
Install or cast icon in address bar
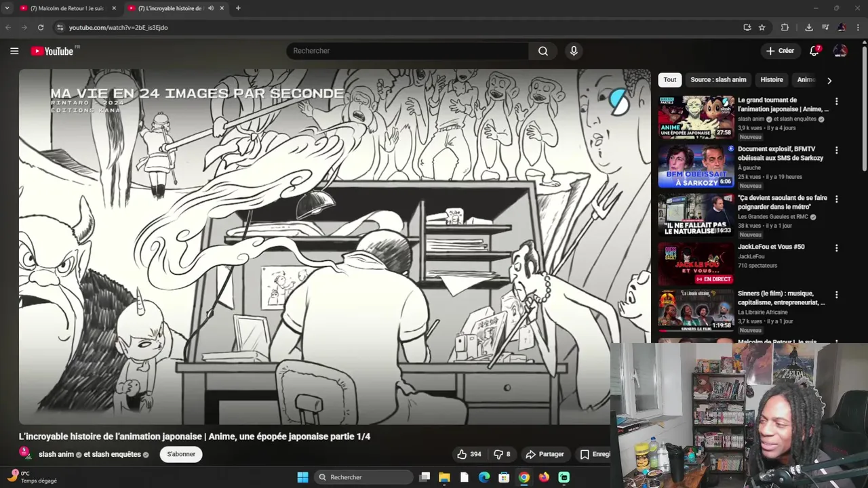click(x=747, y=27)
